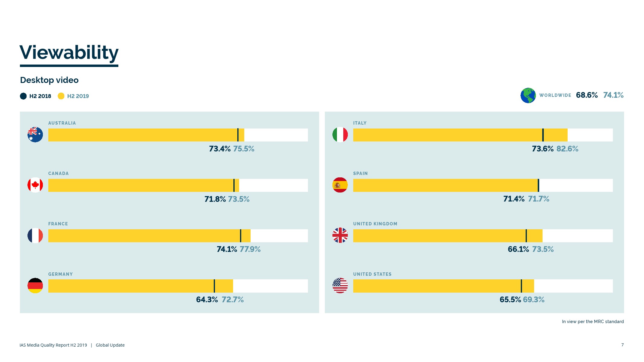Click the dark H2 2018 legend dot

click(23, 96)
